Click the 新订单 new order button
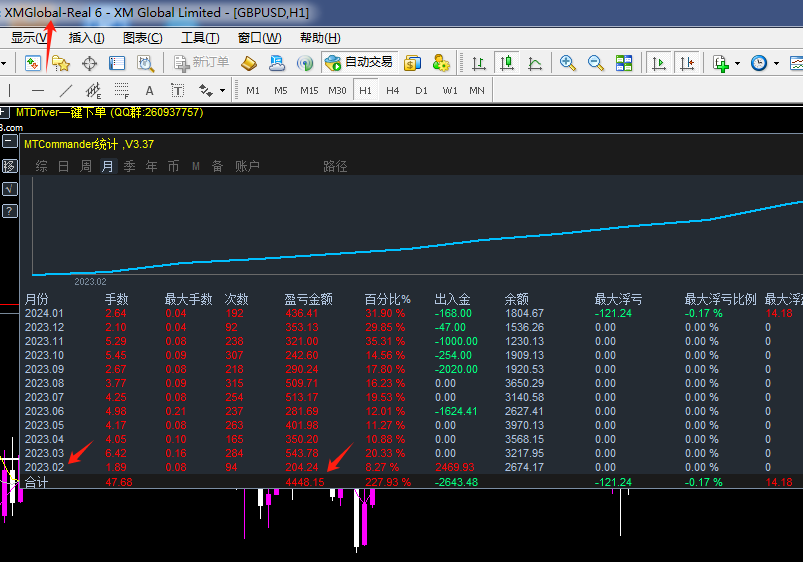The height and width of the screenshot is (562, 803). (201, 63)
